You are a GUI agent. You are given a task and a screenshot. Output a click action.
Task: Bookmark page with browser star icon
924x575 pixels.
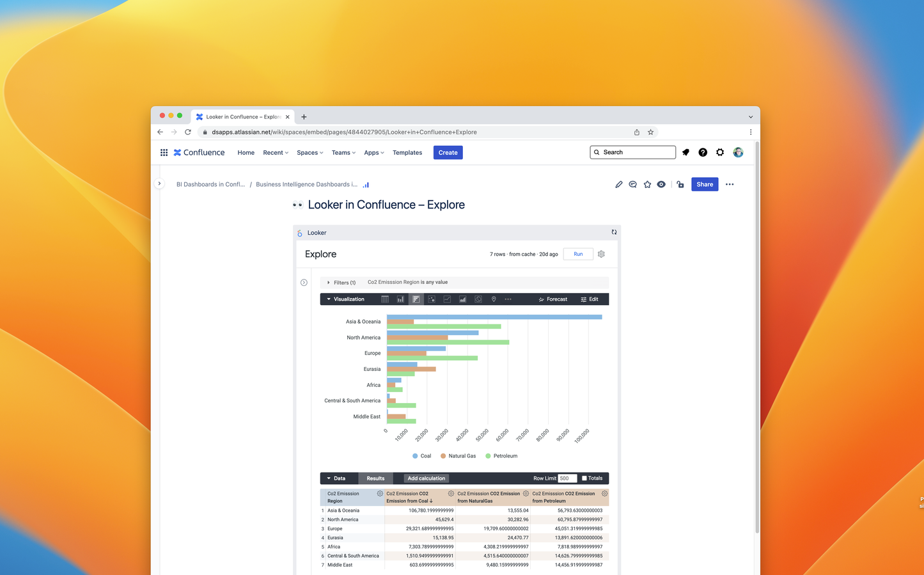tap(650, 132)
